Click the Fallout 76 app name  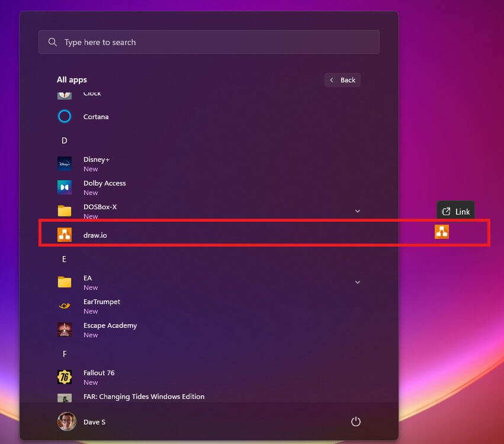pos(99,373)
